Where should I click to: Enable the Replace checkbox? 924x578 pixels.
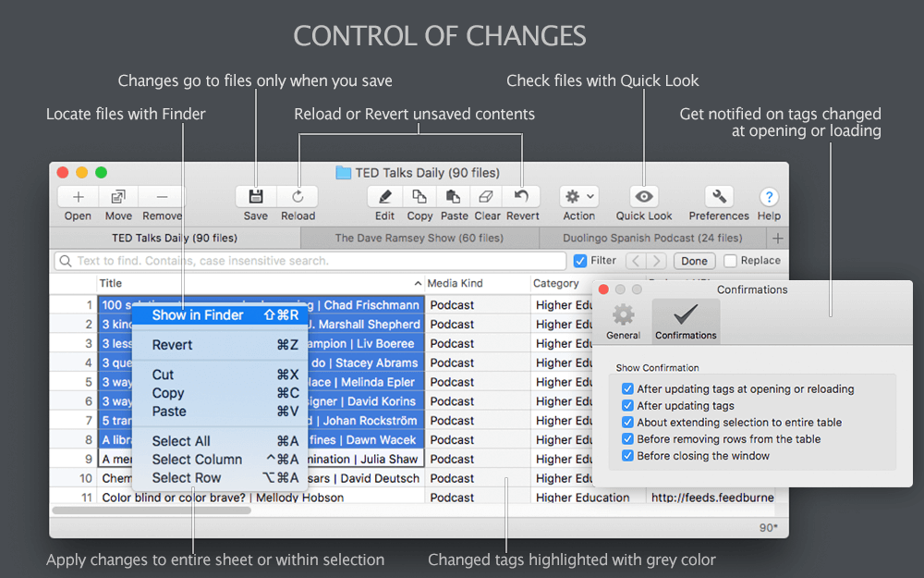pos(730,261)
